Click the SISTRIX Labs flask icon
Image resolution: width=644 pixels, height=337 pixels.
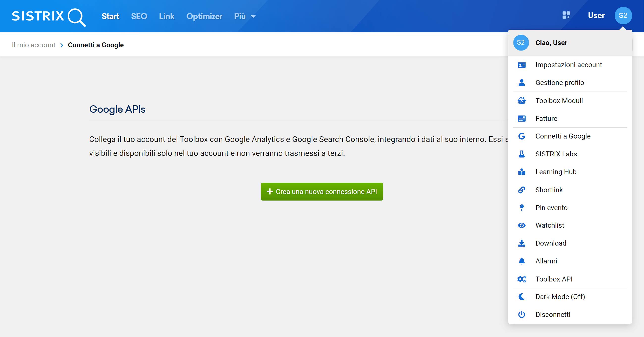[x=521, y=154]
